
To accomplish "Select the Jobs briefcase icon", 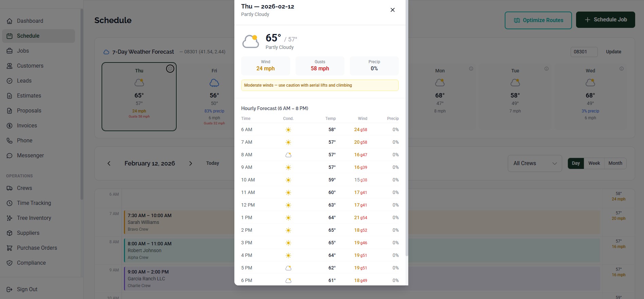I will (x=10, y=51).
